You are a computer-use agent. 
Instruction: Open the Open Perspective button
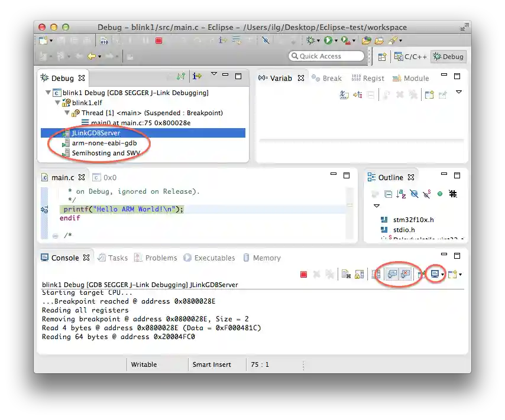[x=382, y=57]
